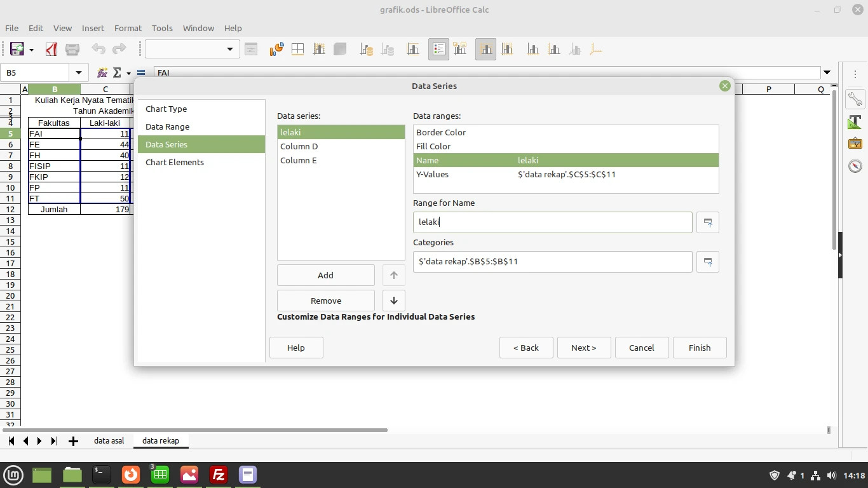The image size is (868, 488).
Task: Export directly as PDF
Action: coord(51,50)
